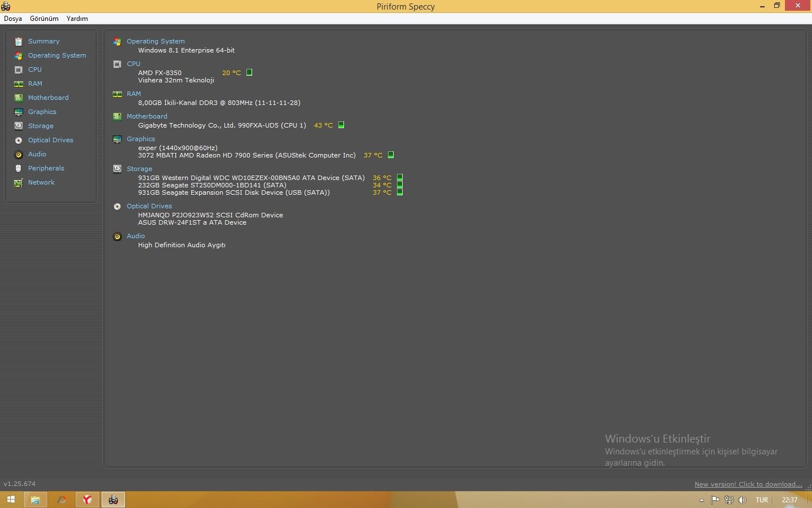The image size is (812, 508).
Task: Open Peripherals from the sidebar label
Action: [46, 168]
